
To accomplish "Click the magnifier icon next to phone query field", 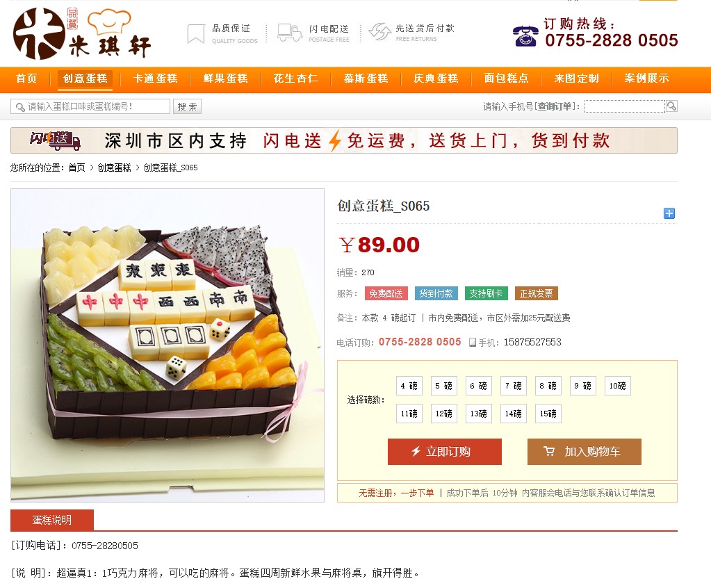I will tap(671, 106).
